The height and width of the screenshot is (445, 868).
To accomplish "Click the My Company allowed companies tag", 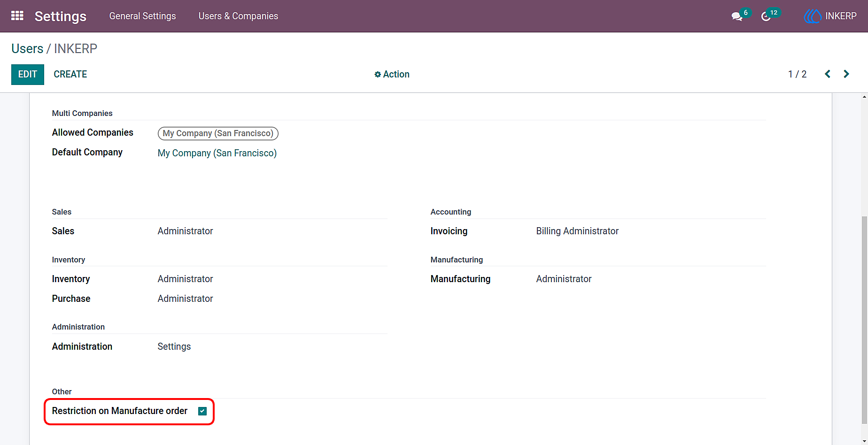I will 218,133.
